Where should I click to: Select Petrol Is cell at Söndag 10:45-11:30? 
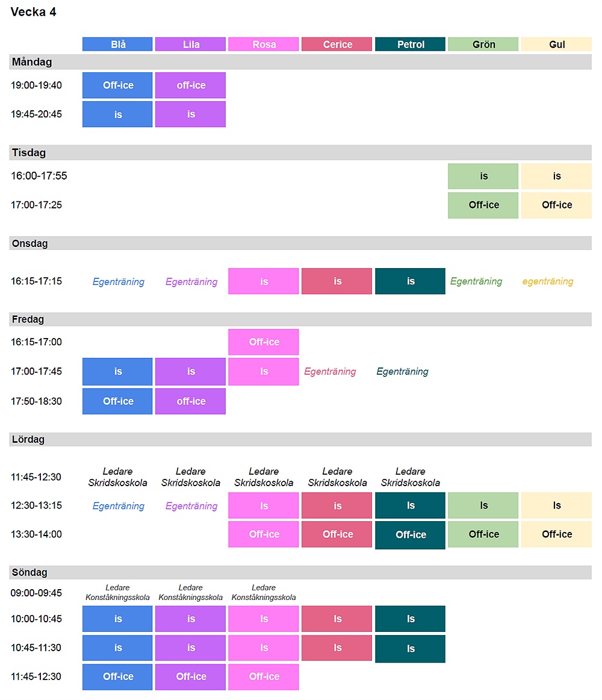tap(410, 649)
